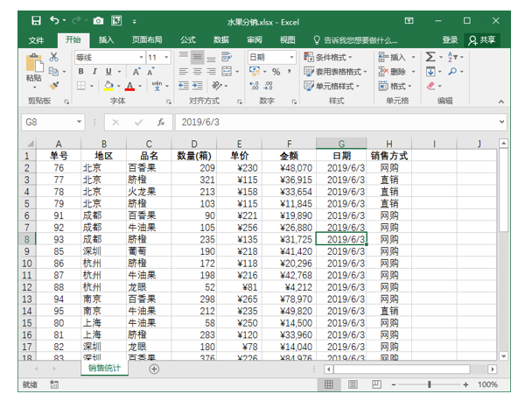The image size is (532, 401).
Task: Center text horizontally in cell
Action: click(x=197, y=71)
